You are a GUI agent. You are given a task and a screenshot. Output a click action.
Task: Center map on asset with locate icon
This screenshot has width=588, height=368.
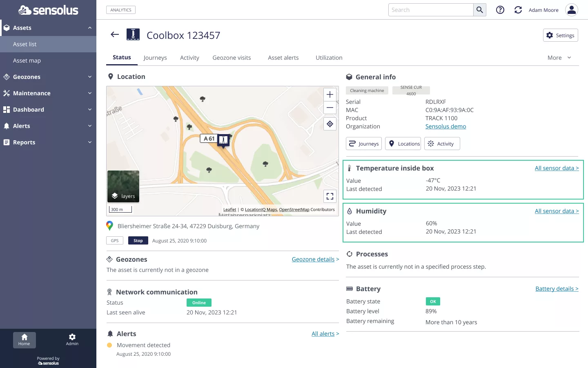(330, 124)
